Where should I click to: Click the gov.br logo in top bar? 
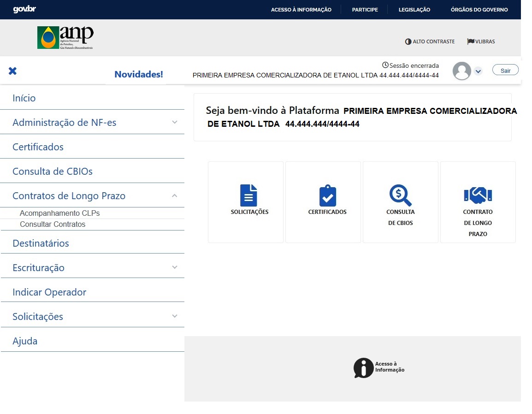24,9
